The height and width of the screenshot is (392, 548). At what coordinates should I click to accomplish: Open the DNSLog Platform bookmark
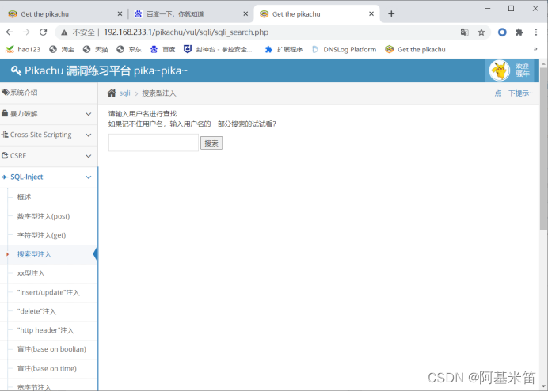[344, 50]
